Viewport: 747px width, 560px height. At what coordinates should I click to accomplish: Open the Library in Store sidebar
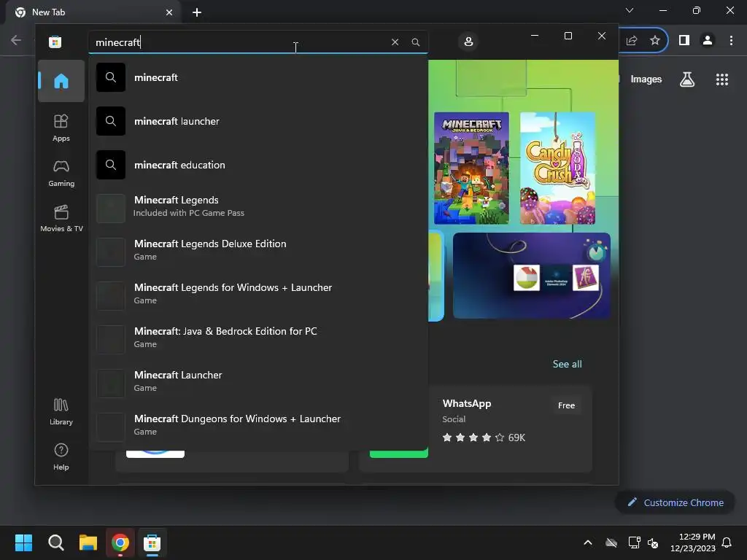coord(61,412)
